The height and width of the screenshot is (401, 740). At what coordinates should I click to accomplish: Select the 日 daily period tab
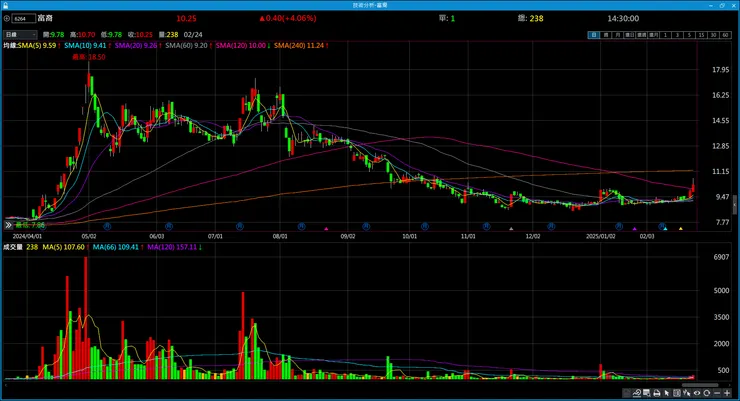(x=594, y=35)
